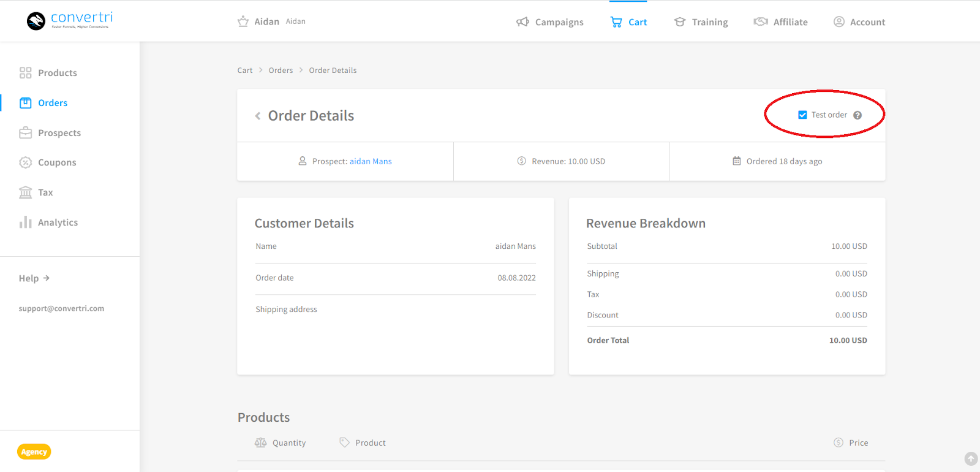Open the Account menu
This screenshot has width=980, height=472.
tap(859, 22)
